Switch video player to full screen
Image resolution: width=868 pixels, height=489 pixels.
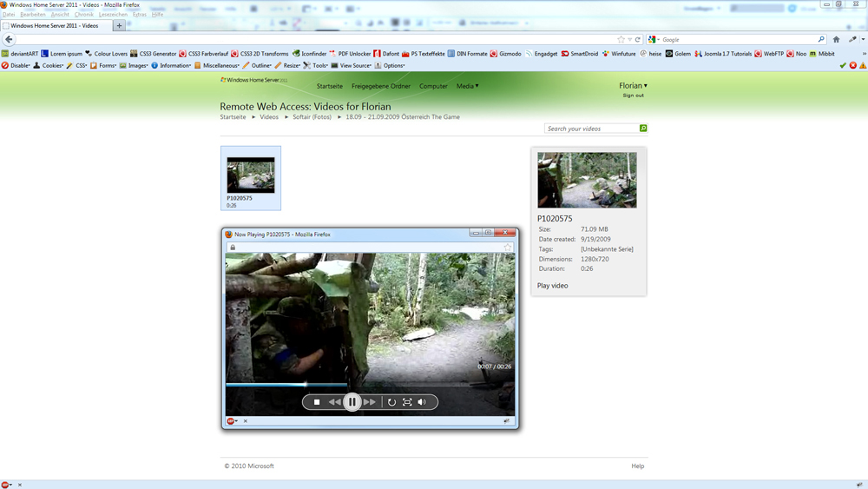(407, 402)
